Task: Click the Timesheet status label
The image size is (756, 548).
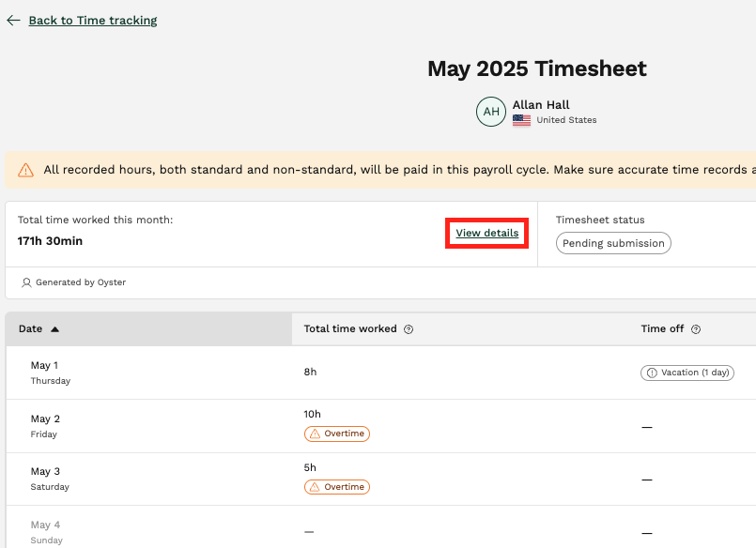Action: [x=600, y=221]
